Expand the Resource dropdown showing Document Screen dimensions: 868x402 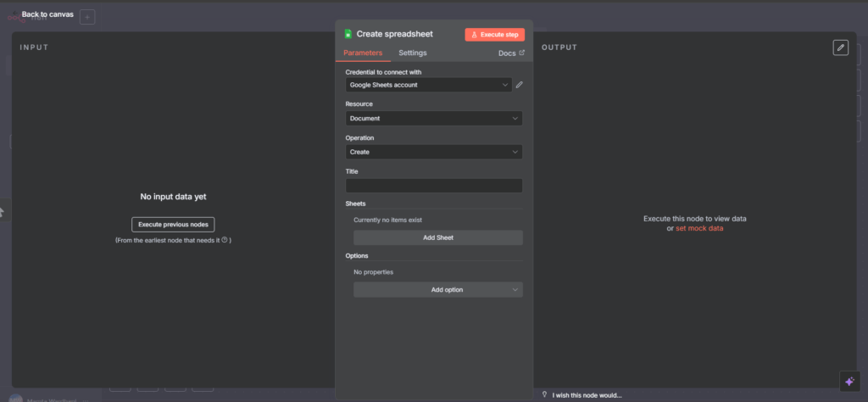433,119
